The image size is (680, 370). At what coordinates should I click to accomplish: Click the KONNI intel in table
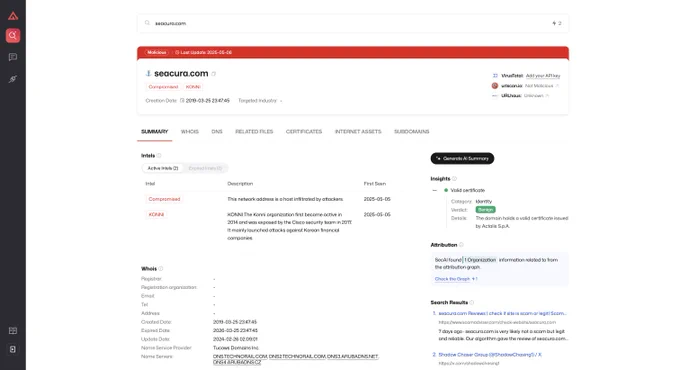(x=156, y=215)
